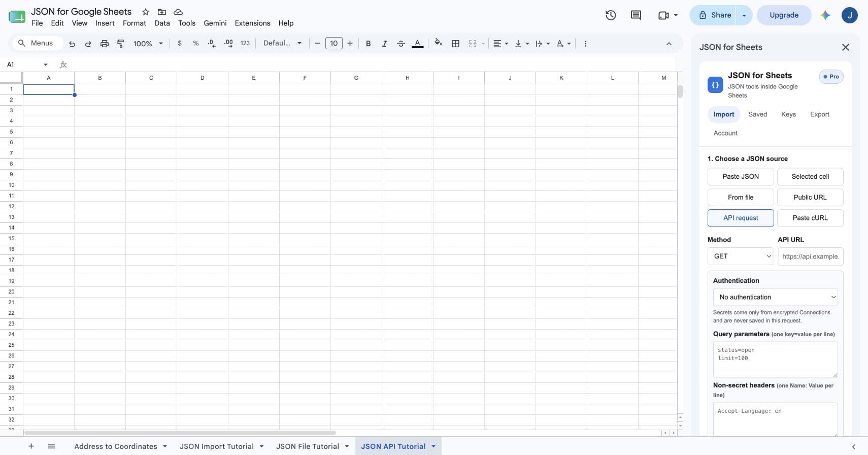Open the borders tool
This screenshot has height=455, width=868.
(455, 44)
